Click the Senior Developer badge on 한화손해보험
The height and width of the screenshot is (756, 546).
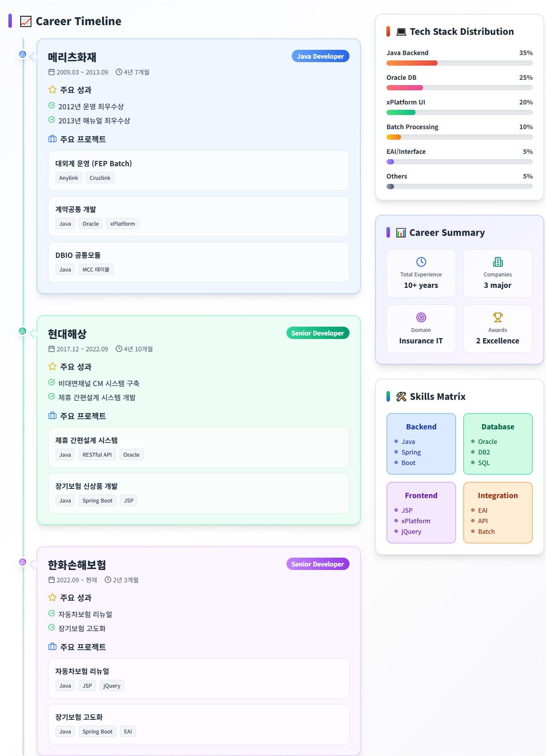(x=318, y=564)
